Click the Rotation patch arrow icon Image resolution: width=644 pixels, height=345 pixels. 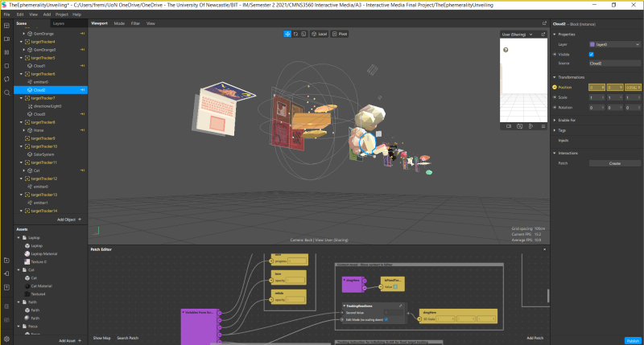click(x=555, y=108)
